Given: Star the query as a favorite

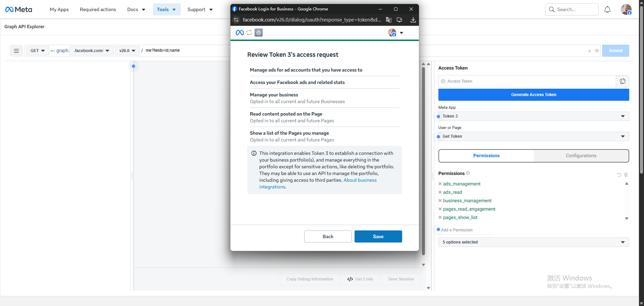Looking at the screenshot, I should pos(597,51).
